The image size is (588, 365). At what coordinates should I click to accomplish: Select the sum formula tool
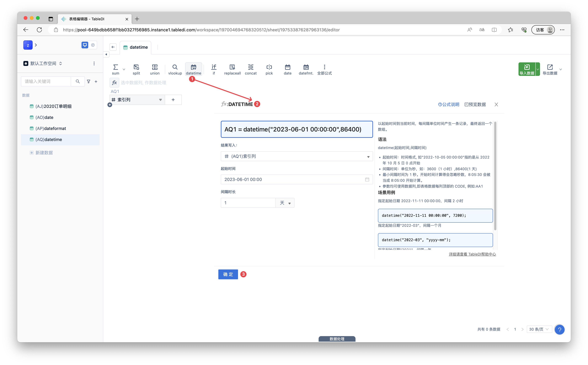coord(115,69)
